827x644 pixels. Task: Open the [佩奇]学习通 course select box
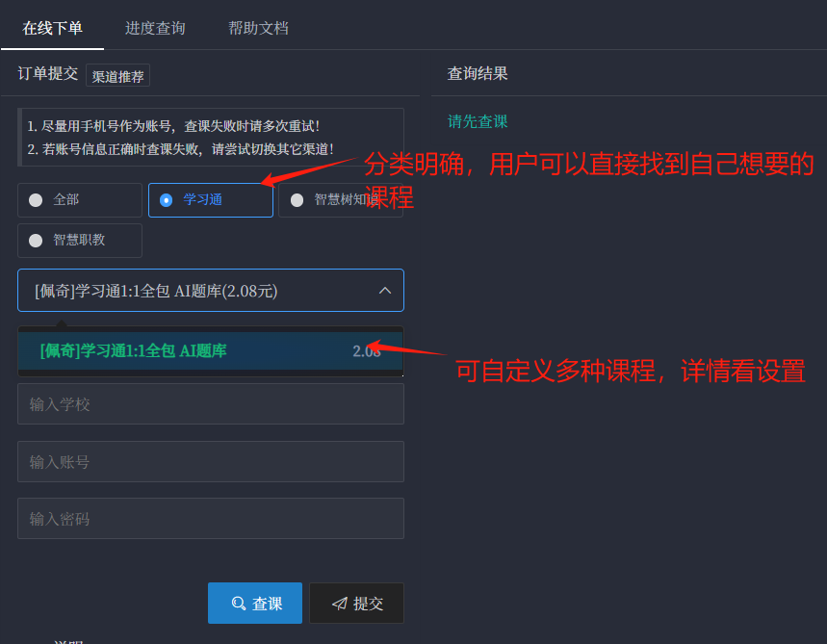[193, 290]
